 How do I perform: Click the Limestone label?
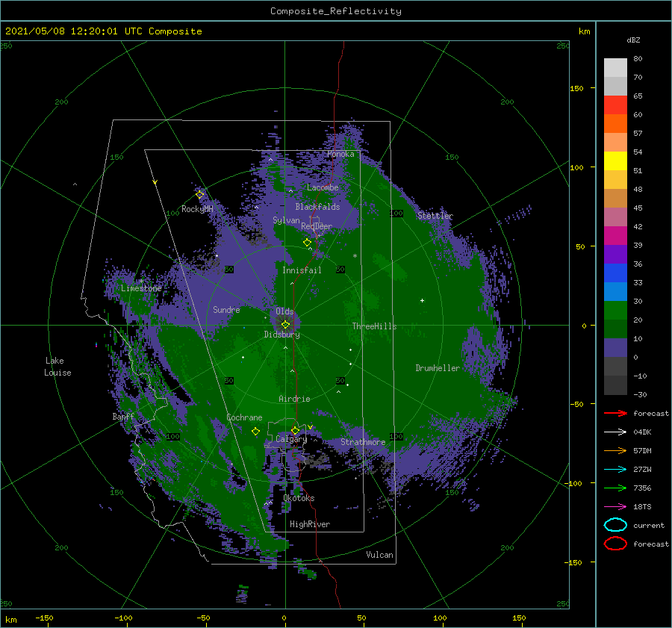[x=141, y=288]
